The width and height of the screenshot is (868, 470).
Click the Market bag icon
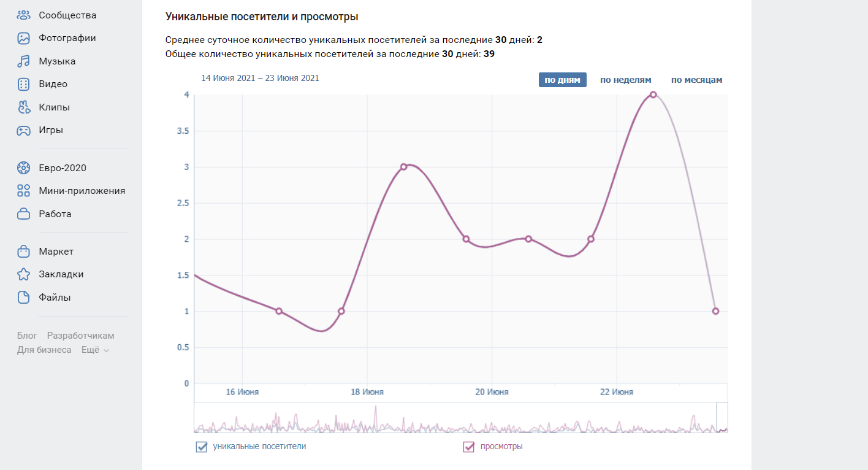pyautogui.click(x=23, y=252)
